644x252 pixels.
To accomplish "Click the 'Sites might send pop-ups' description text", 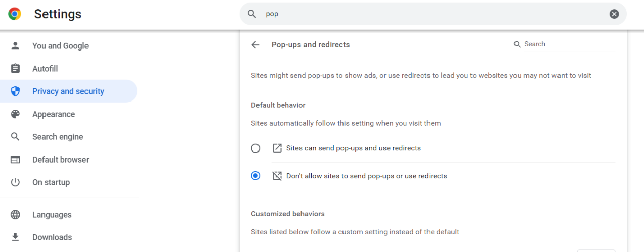I will (421, 76).
